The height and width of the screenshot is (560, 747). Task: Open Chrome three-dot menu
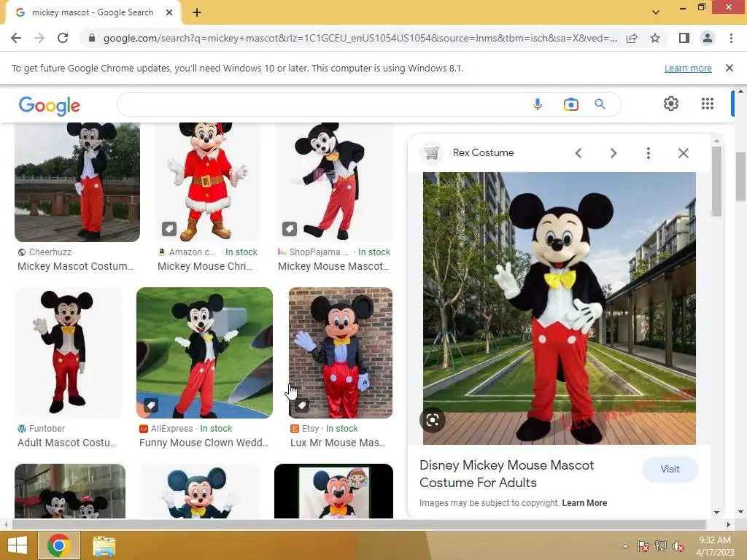coord(731,38)
